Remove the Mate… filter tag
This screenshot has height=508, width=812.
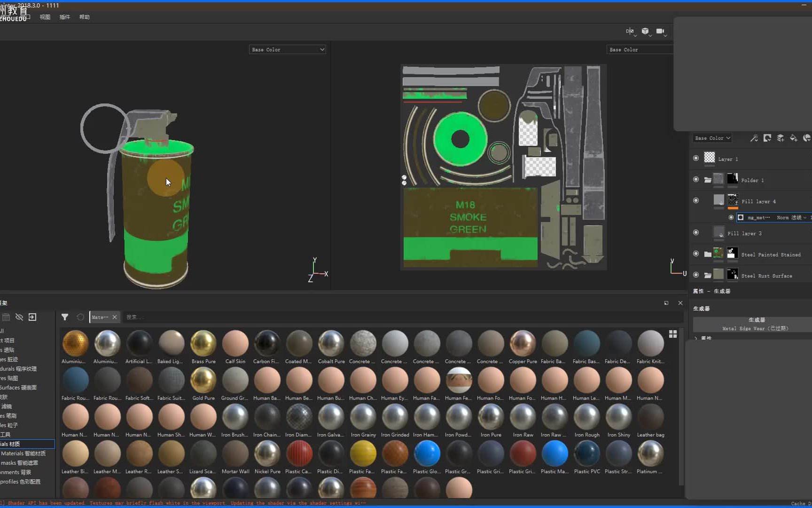point(114,317)
